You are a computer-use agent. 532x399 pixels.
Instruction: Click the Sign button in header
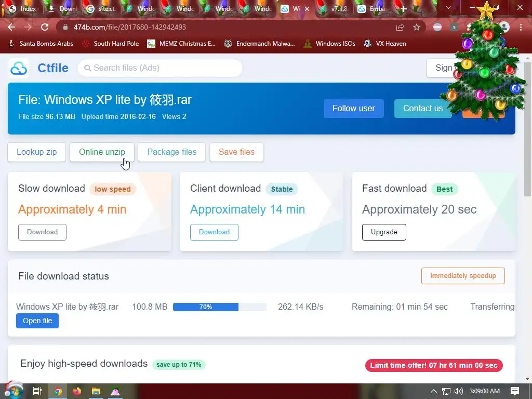pos(442,68)
